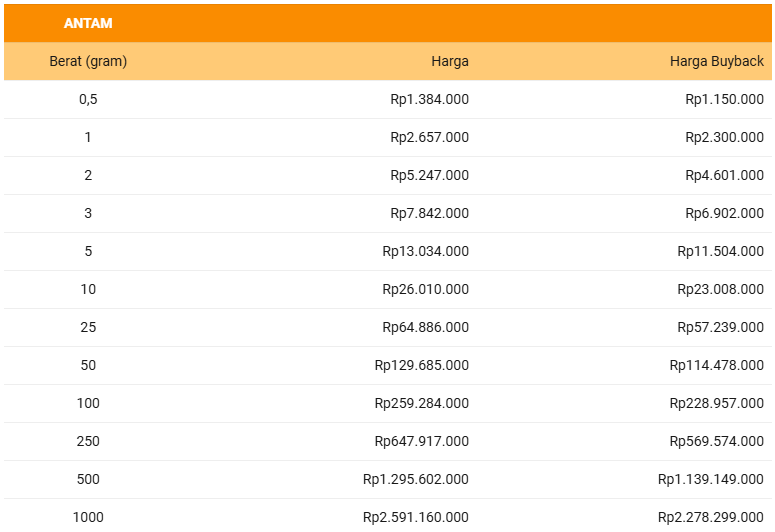
Task: Click buyback price Rp4.601.000
Action: click(724, 175)
